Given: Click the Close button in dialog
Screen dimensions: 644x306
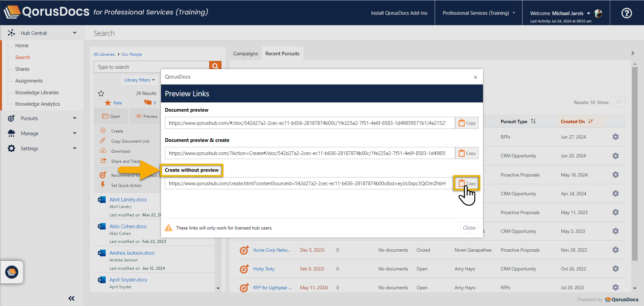Looking at the screenshot, I should (x=469, y=227).
